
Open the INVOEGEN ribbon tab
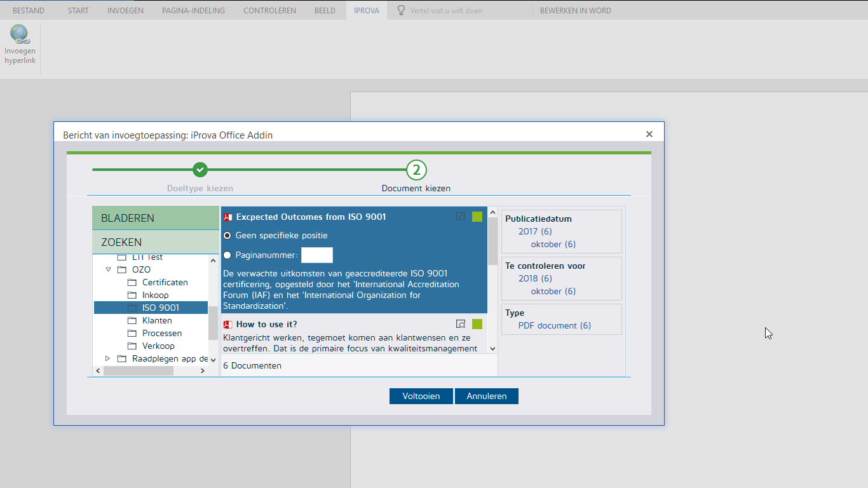(x=125, y=10)
